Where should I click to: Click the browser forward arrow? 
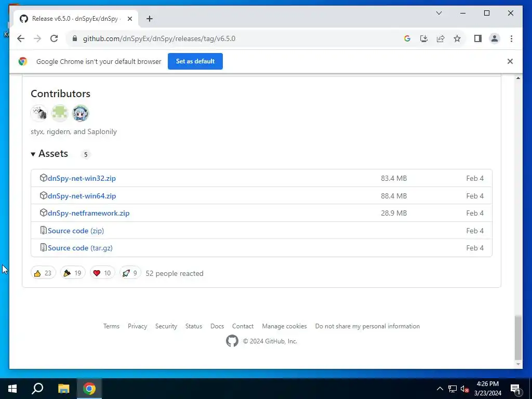[37, 38]
